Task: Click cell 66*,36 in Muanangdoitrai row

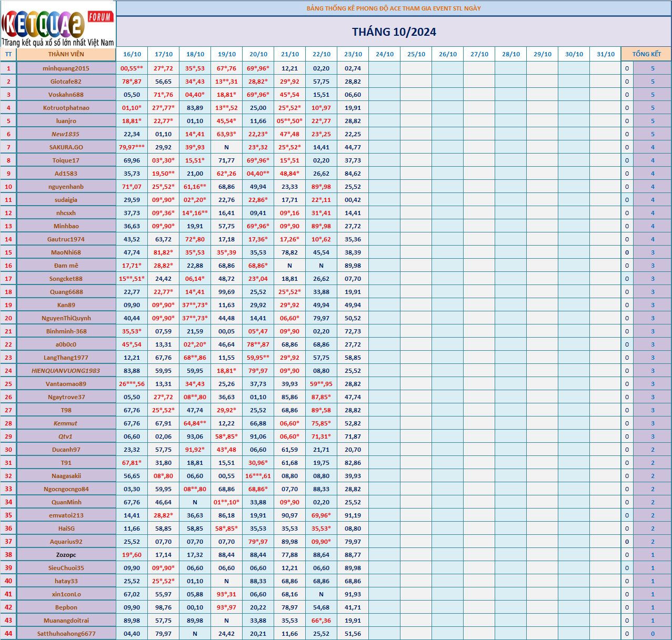Action: point(322,621)
